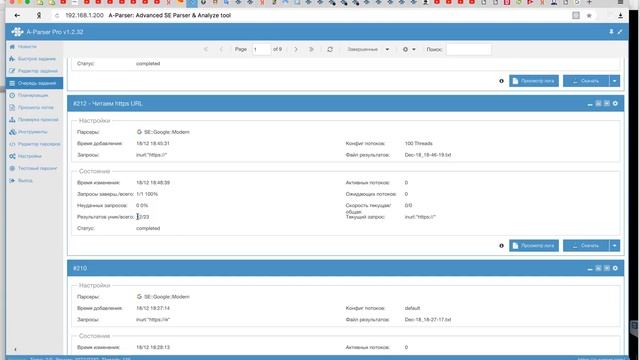
Task: Open a new browser tab with plus
Action: 589,2
